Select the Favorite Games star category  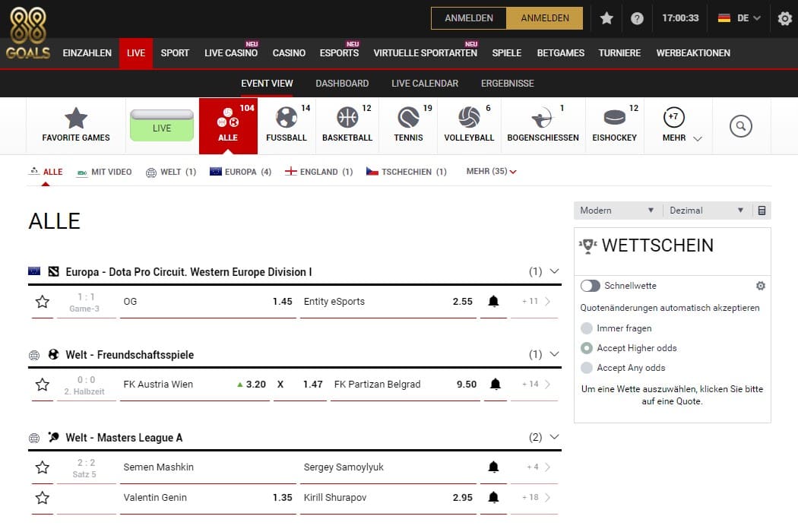76,125
